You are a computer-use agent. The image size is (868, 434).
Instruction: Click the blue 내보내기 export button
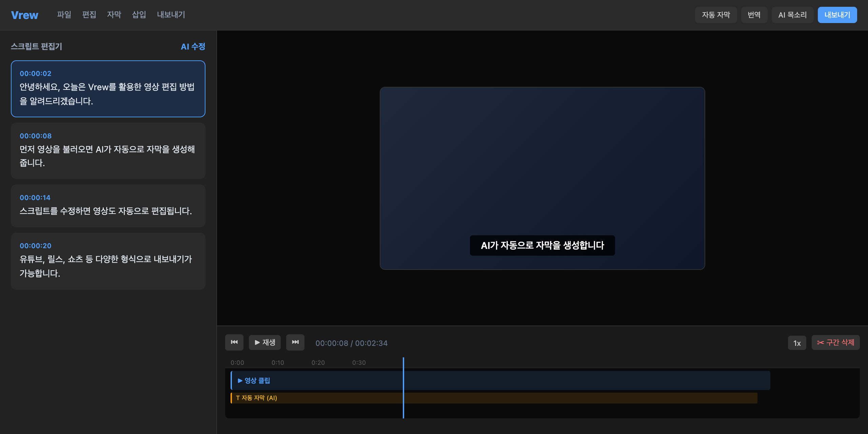837,15
